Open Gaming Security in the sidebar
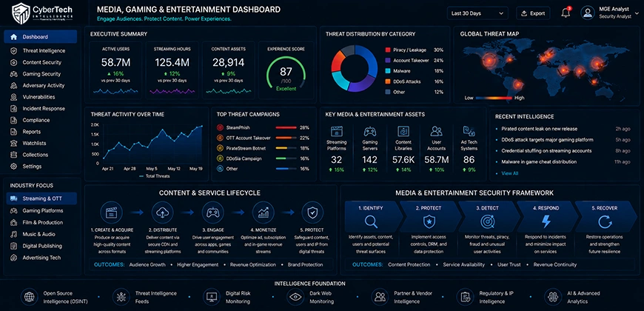This screenshot has width=644, height=311. [x=40, y=74]
